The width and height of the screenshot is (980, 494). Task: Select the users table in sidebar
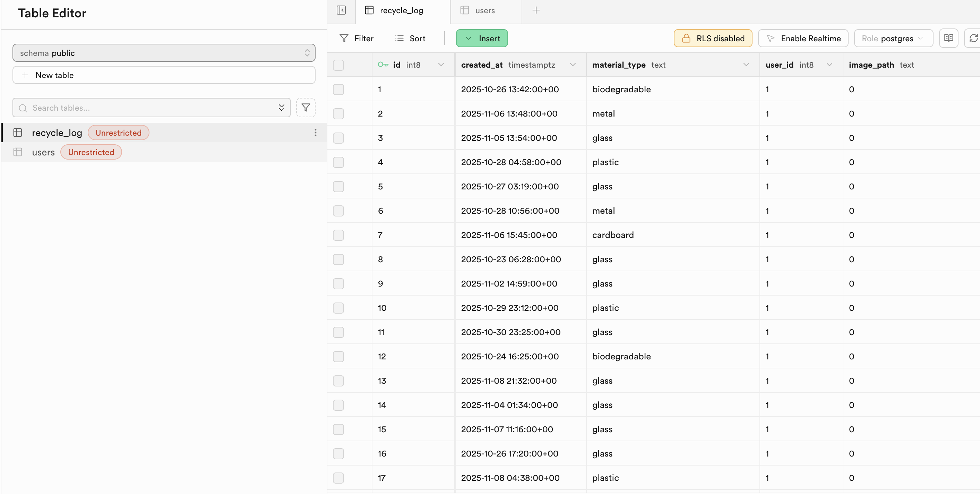coord(43,152)
